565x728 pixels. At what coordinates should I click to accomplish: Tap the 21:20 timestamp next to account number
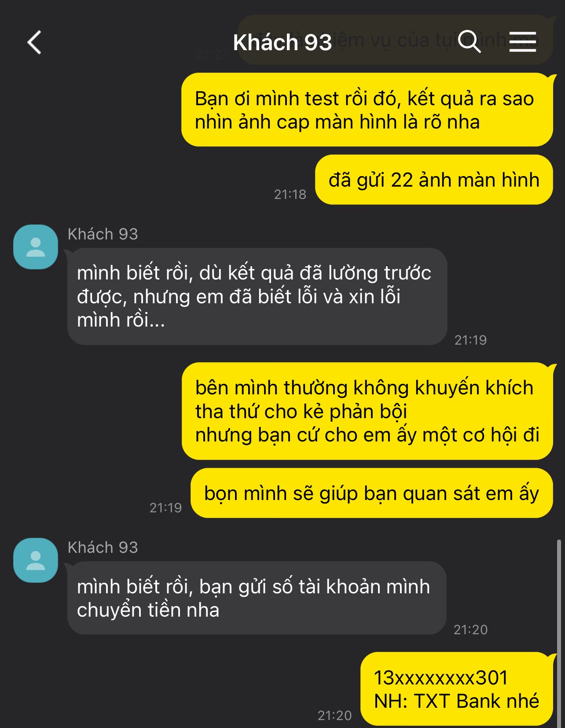coord(334,716)
